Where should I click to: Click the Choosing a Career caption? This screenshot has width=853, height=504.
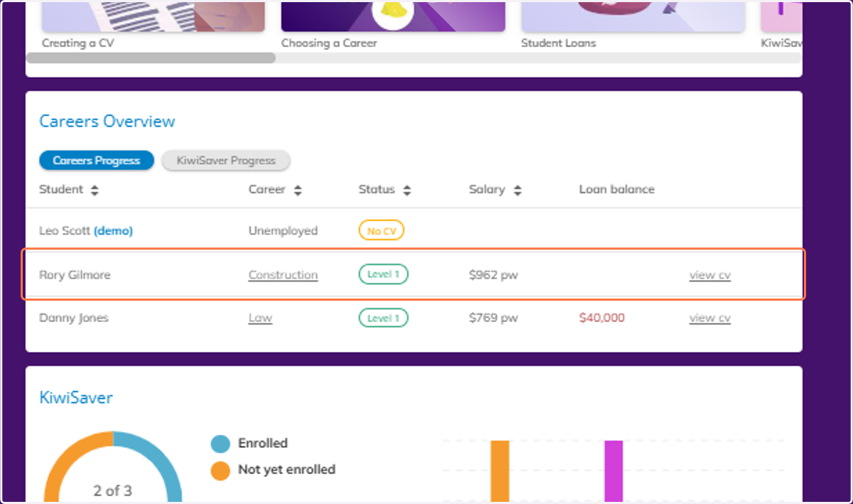329,43
